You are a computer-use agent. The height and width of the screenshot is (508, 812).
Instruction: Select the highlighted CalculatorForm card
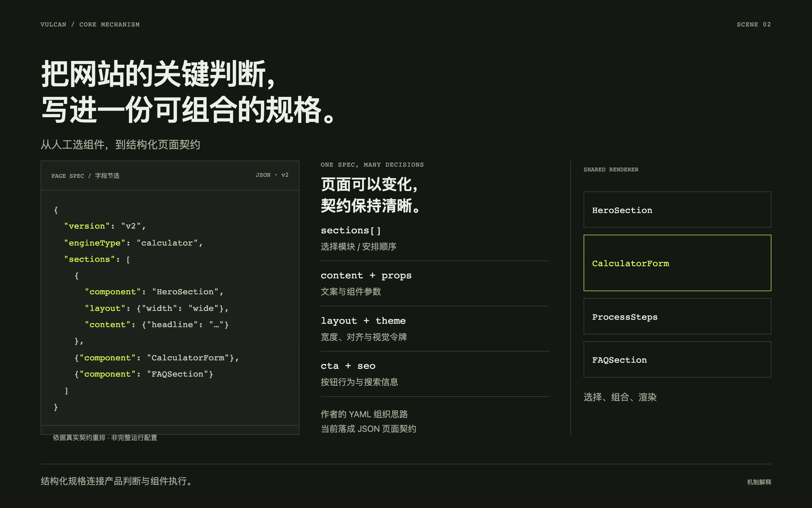677,263
